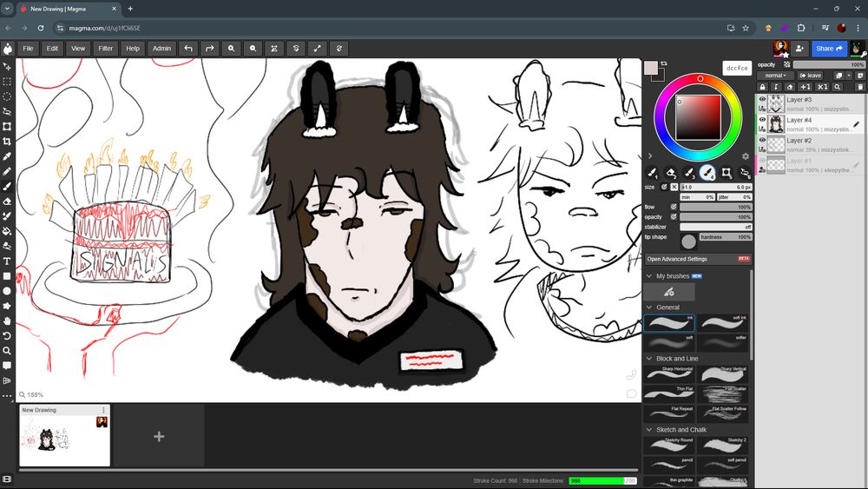Add a new drawing page with plus

click(159, 436)
